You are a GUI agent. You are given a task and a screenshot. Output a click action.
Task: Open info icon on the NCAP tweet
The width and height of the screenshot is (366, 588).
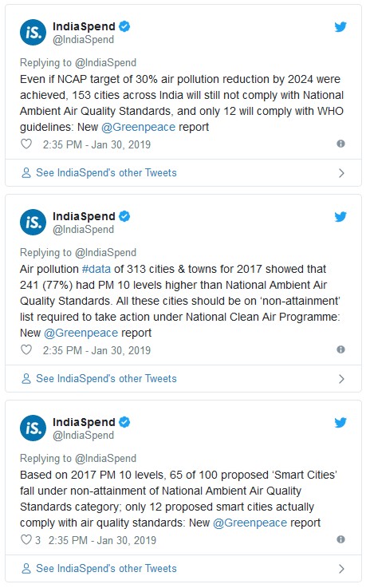(340, 144)
